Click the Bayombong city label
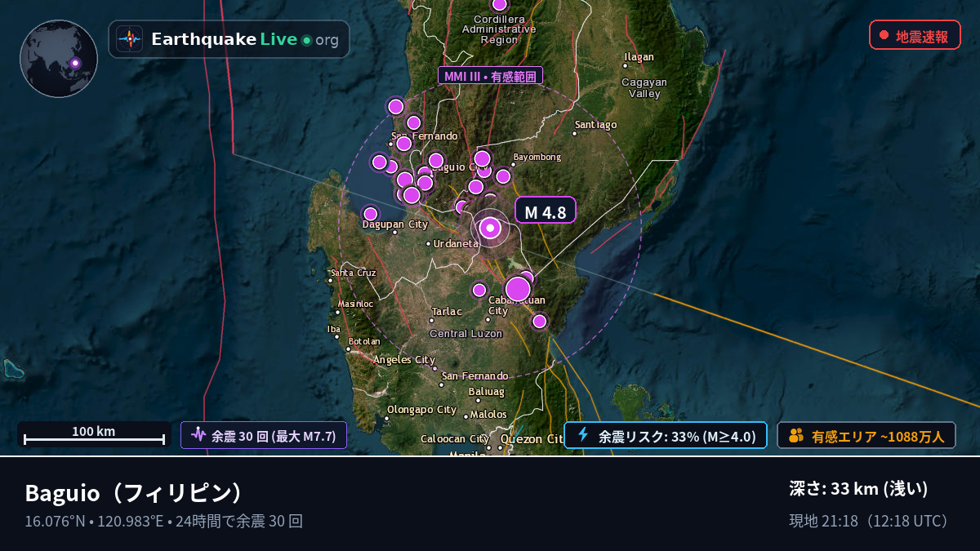The image size is (980, 551). click(x=537, y=157)
